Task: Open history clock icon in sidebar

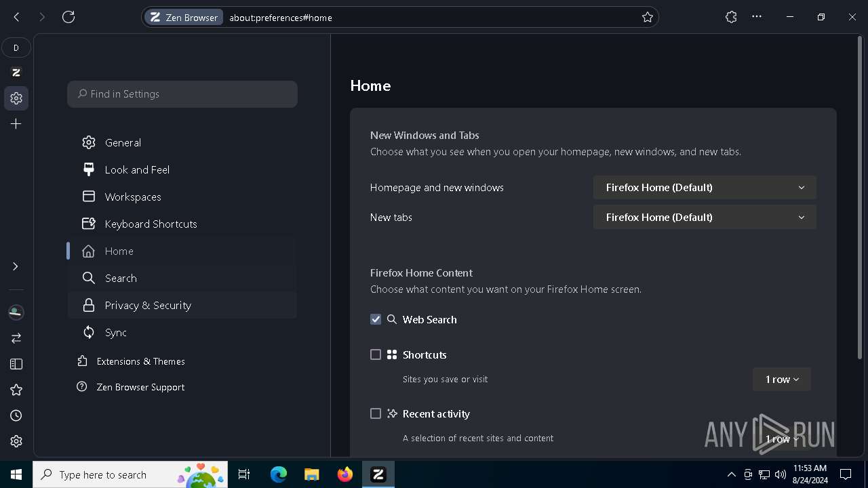Action: click(x=16, y=415)
